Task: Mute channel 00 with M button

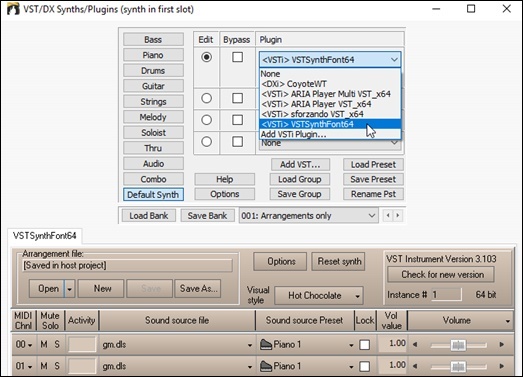Action: coord(44,344)
